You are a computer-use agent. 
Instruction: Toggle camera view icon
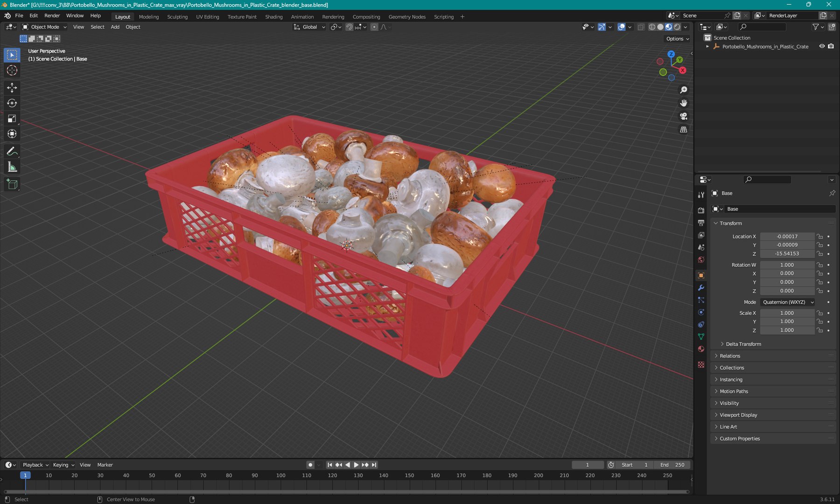684,116
